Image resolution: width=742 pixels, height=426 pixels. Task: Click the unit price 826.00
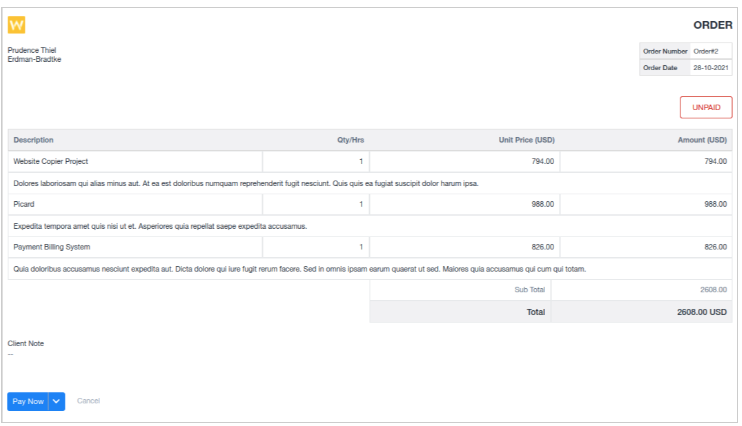(542, 247)
